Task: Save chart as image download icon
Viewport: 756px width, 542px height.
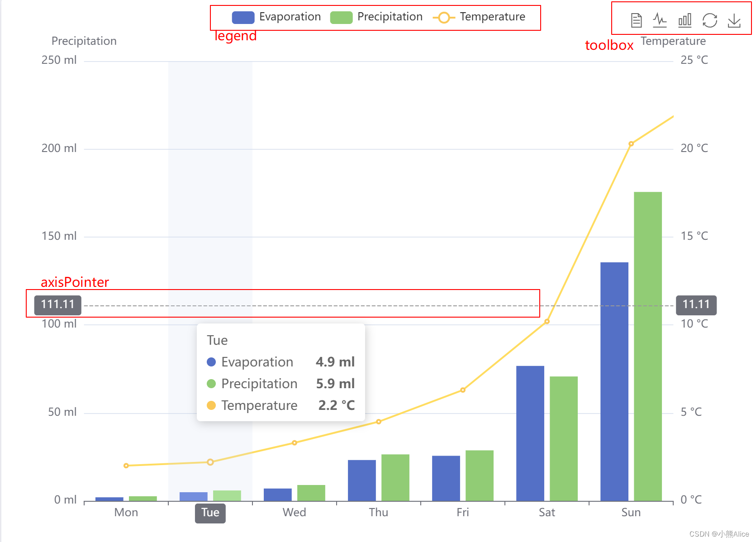Action: tap(734, 20)
